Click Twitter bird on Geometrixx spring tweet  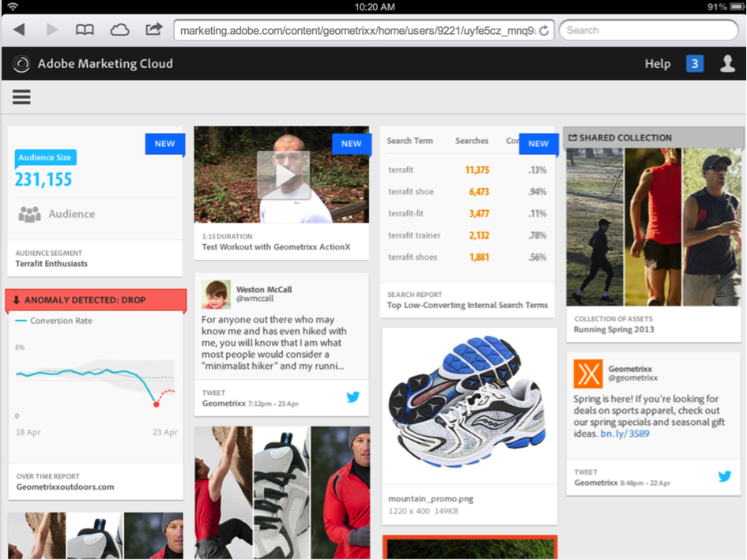[x=724, y=476]
